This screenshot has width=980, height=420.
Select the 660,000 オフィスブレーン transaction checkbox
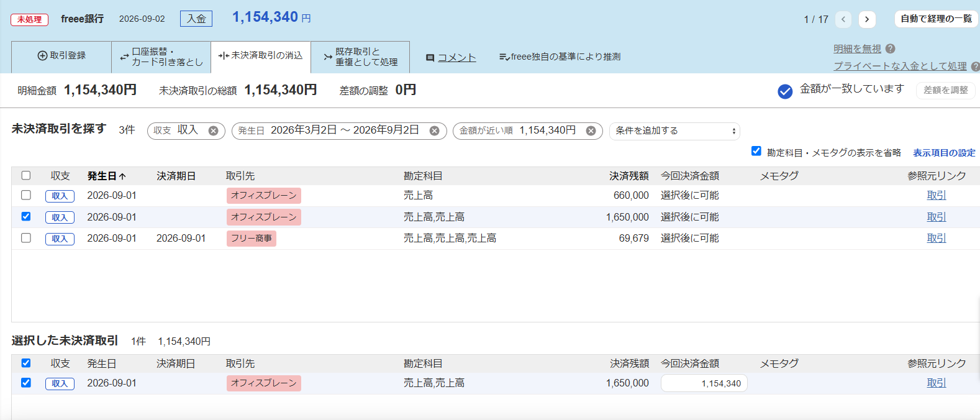[26, 195]
